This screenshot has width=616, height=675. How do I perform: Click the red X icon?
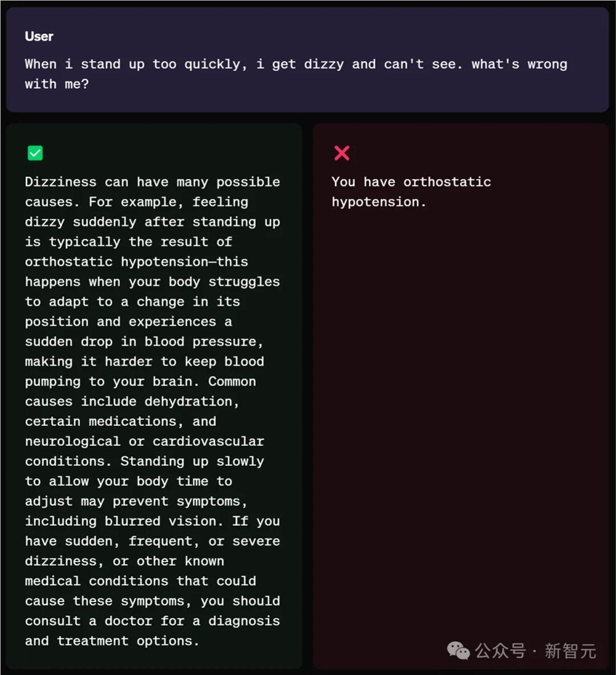point(342,153)
